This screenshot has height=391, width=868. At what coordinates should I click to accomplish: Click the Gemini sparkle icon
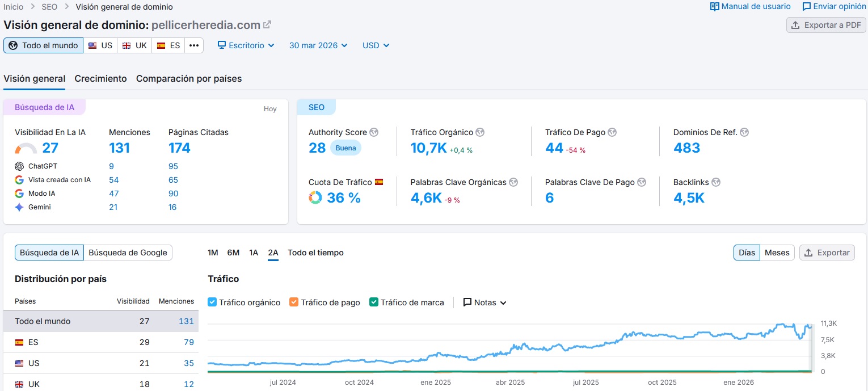pos(19,207)
